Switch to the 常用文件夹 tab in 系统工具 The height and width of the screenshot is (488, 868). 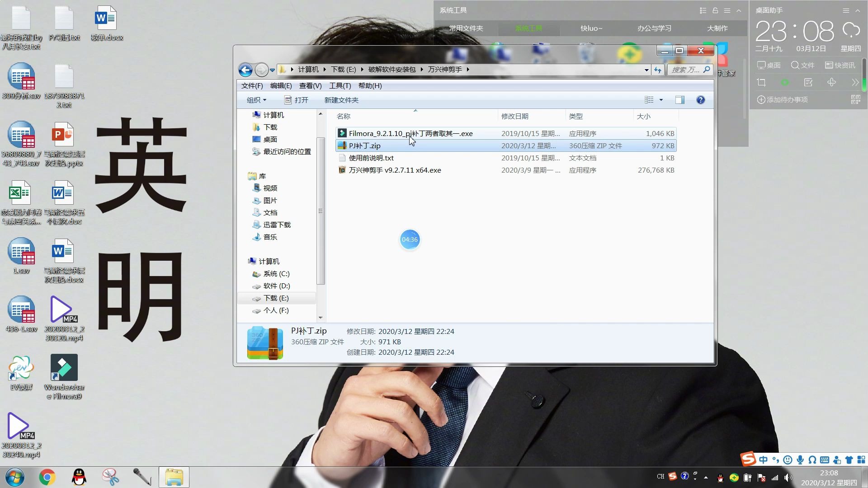[466, 28]
